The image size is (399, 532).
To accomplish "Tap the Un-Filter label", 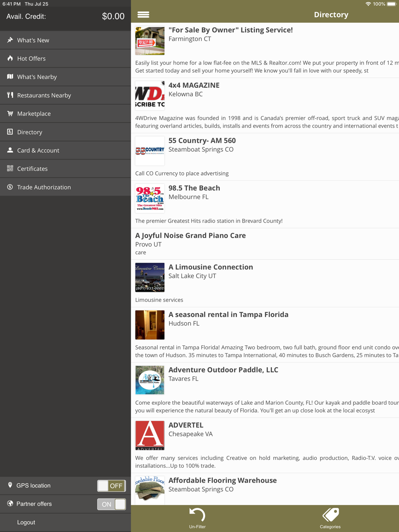I will [x=197, y=527].
